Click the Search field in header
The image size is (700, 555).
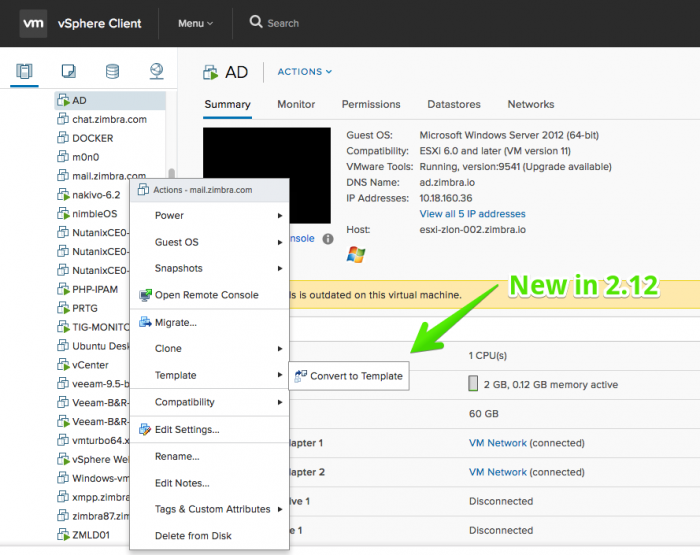(x=283, y=23)
